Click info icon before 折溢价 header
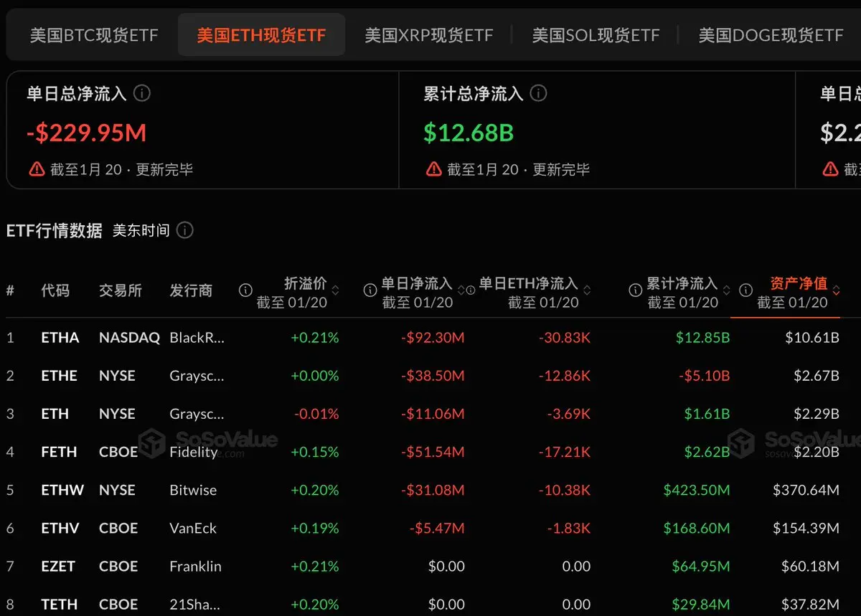 pyautogui.click(x=245, y=290)
